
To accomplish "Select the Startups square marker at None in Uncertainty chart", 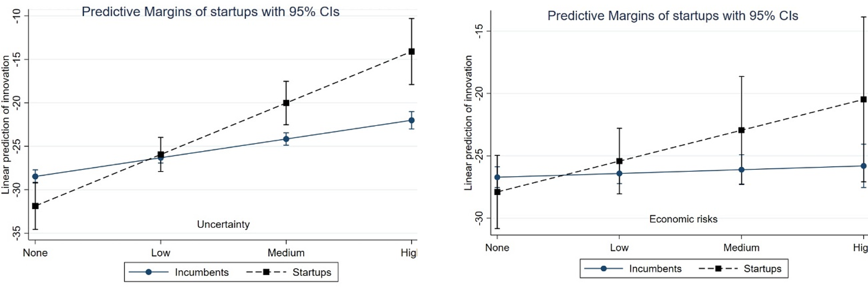I will click(36, 206).
